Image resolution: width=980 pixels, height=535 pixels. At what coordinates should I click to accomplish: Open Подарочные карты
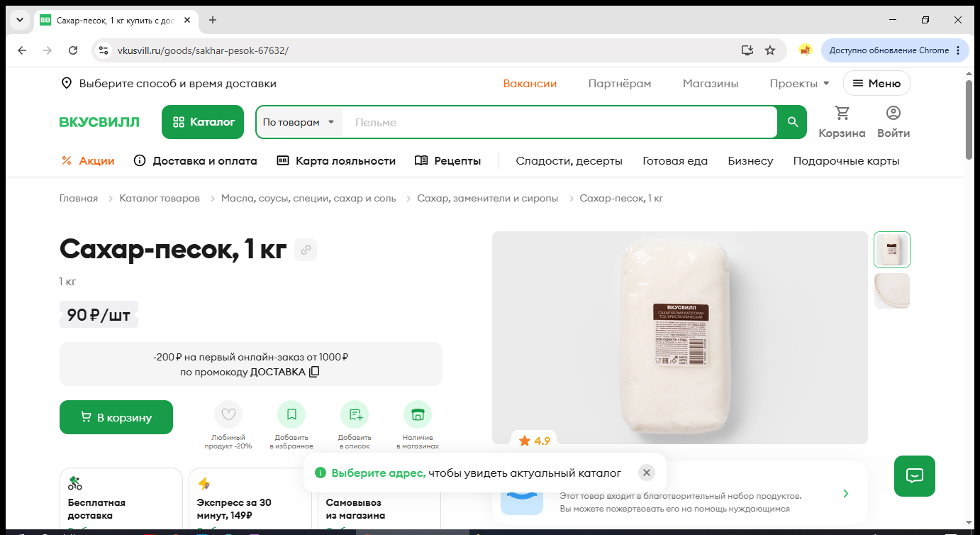pos(847,161)
